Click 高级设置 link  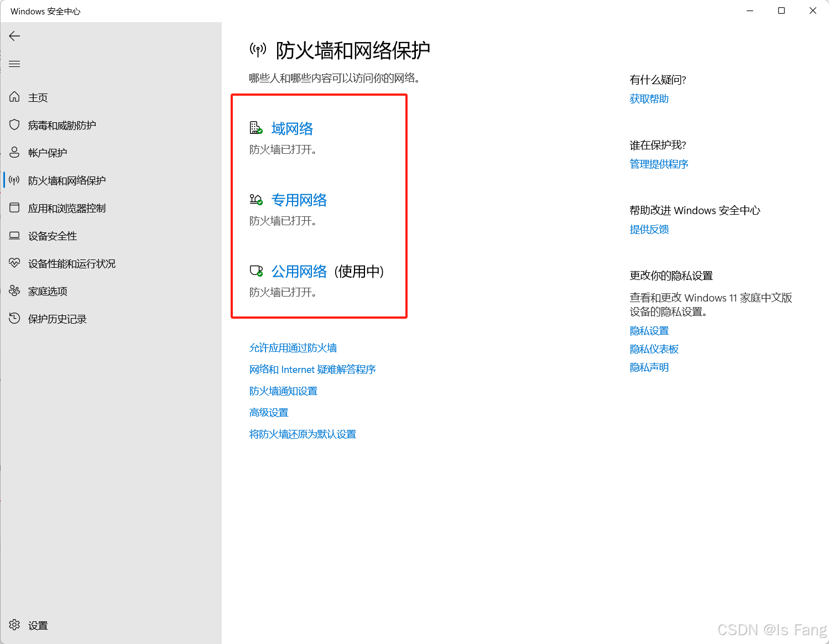click(269, 412)
